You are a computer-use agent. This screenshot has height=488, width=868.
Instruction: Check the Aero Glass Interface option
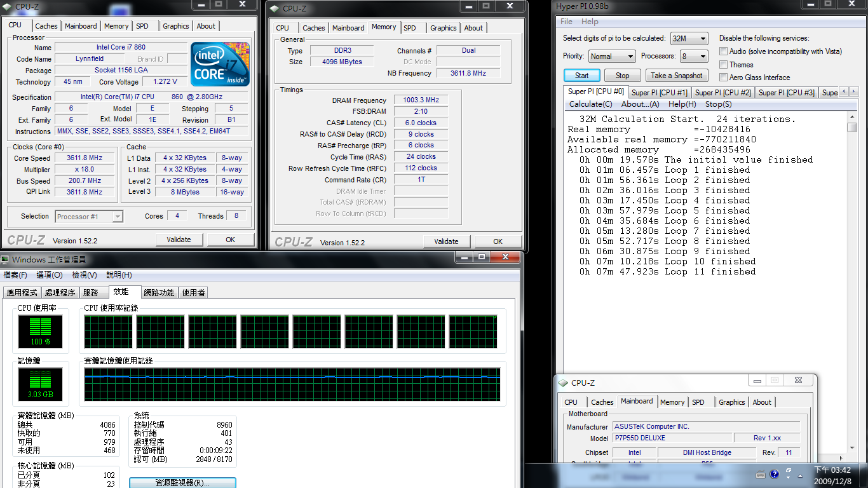tap(723, 77)
